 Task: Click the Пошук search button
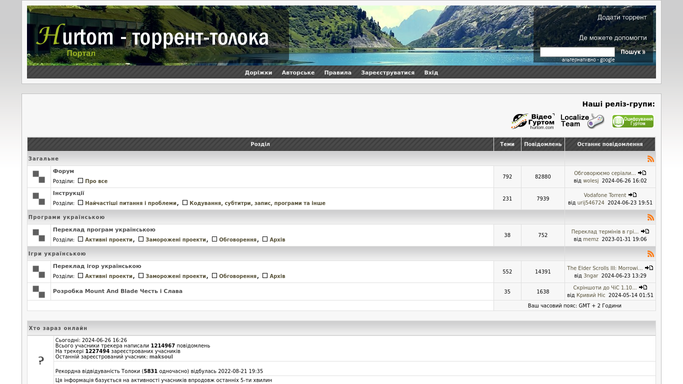click(633, 52)
